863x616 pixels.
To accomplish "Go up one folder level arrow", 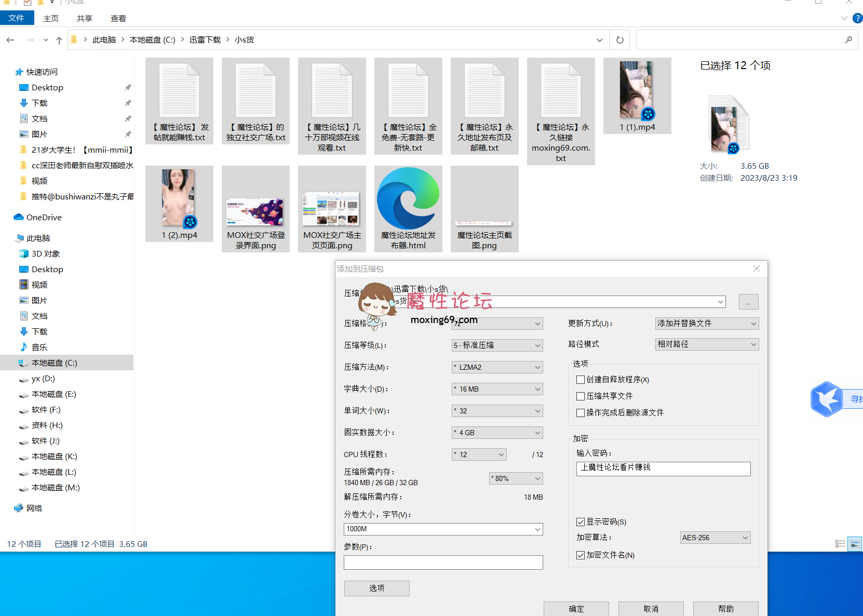I will click(59, 40).
